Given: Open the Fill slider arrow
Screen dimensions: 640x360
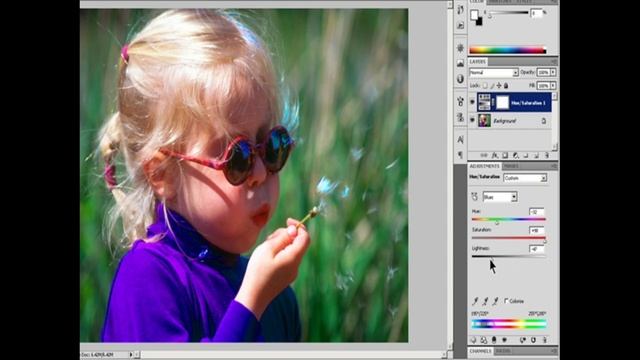Looking at the screenshot, I should [x=553, y=86].
